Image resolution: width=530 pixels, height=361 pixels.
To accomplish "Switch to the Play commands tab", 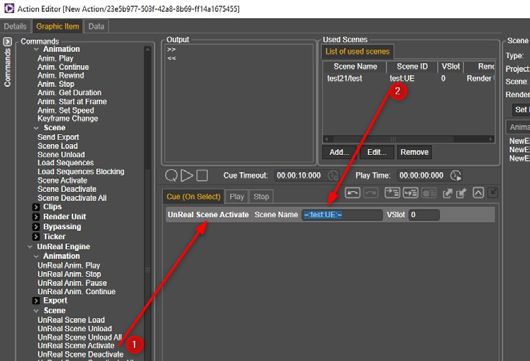I will click(x=237, y=197).
